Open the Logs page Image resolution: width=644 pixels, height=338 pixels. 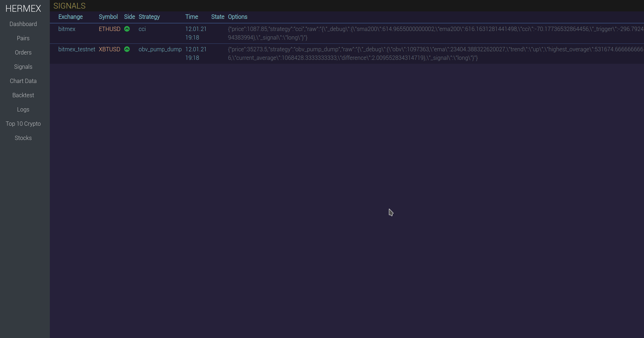click(x=23, y=109)
